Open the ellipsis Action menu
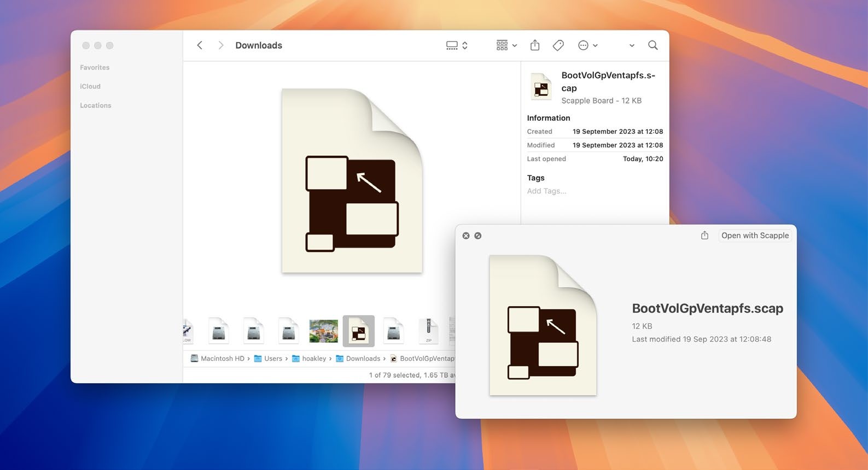 [588, 45]
